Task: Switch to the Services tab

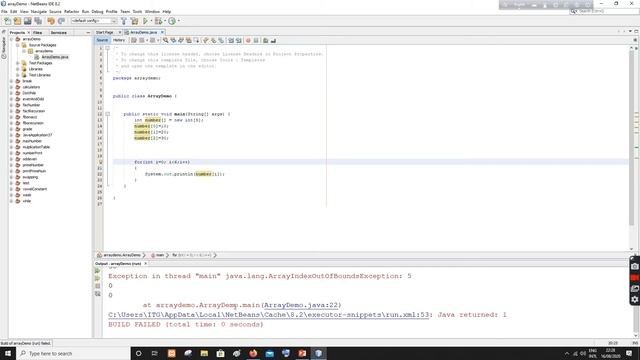Action: click(x=58, y=32)
